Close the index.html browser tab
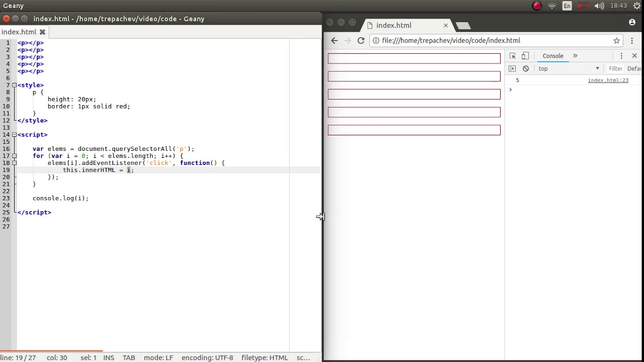The height and width of the screenshot is (362, 644). (x=445, y=25)
